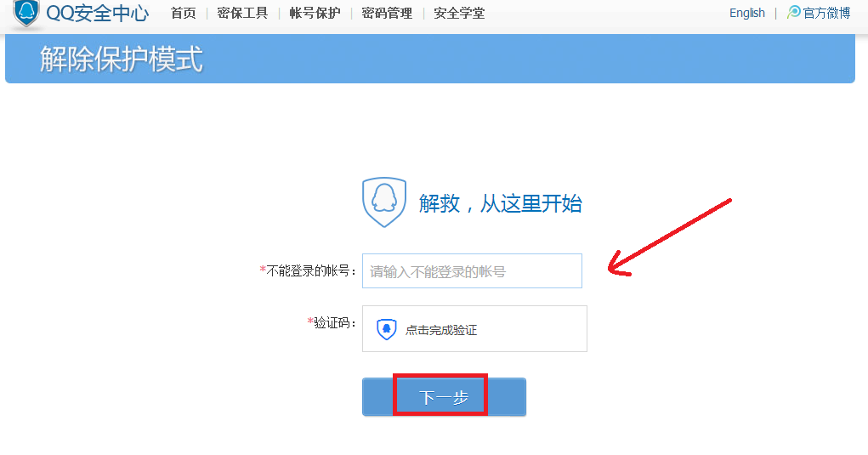Switch language via the English link
This screenshot has height=455, width=868.
[746, 13]
